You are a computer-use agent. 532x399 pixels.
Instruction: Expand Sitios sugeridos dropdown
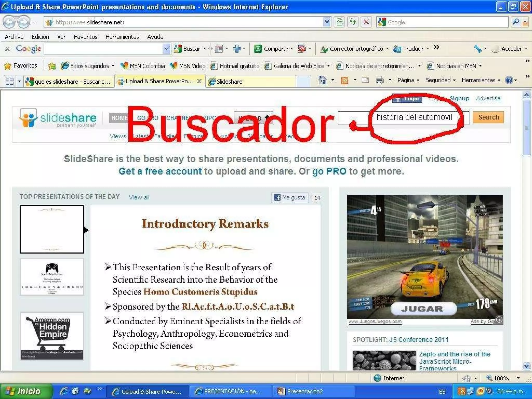click(x=113, y=66)
